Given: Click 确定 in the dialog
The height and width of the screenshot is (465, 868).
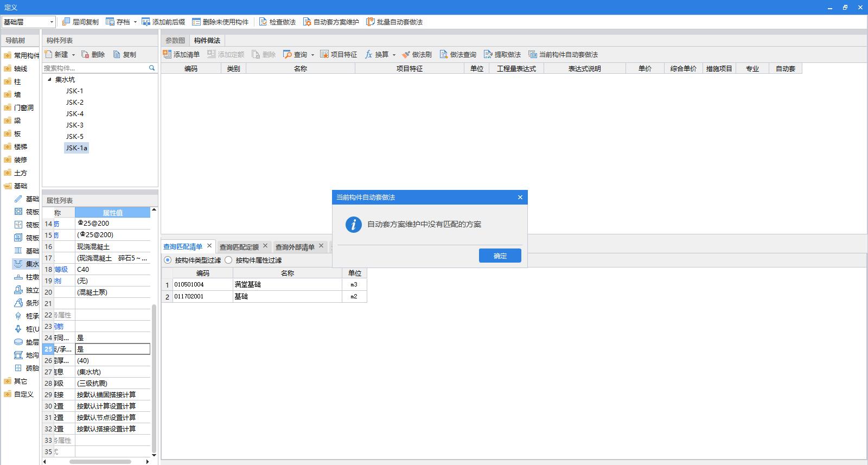Looking at the screenshot, I should (x=500, y=256).
